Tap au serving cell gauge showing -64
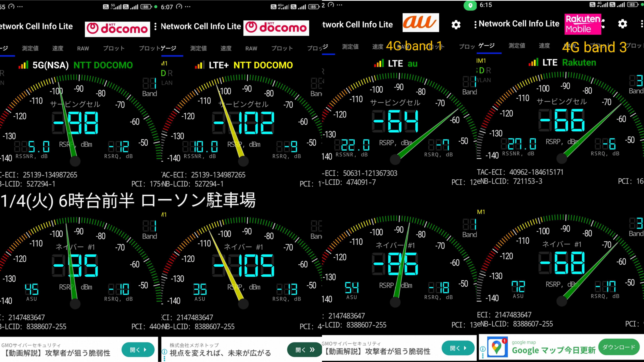 (395, 121)
